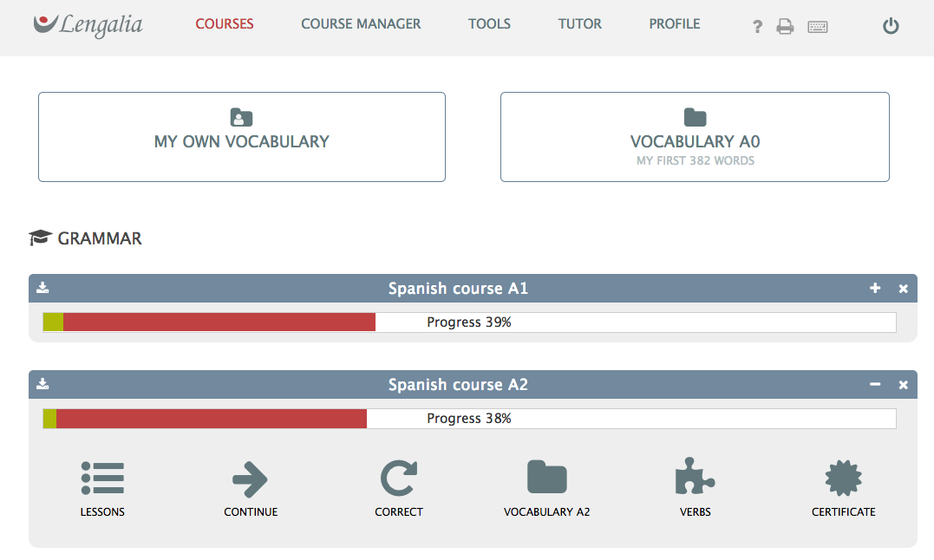
Task: Click the Grammar graduation cap icon
Action: (40, 238)
